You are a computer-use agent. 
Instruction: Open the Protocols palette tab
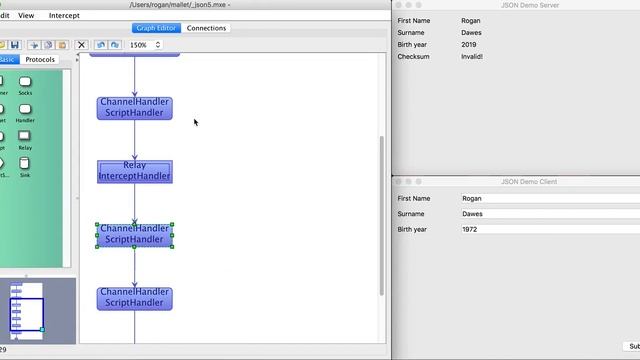click(x=40, y=60)
